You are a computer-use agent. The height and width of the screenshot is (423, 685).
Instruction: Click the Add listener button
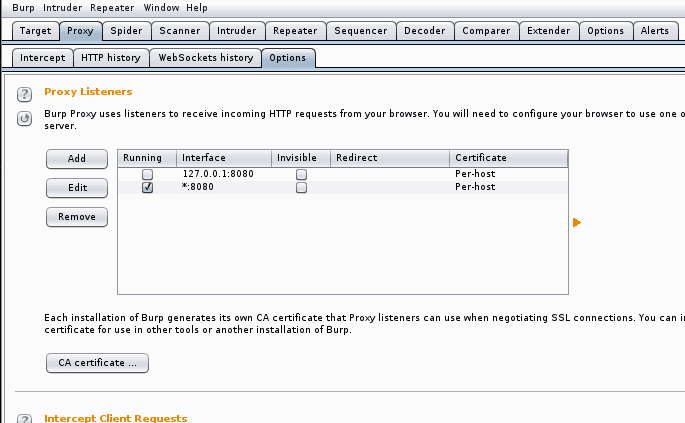pos(77,159)
